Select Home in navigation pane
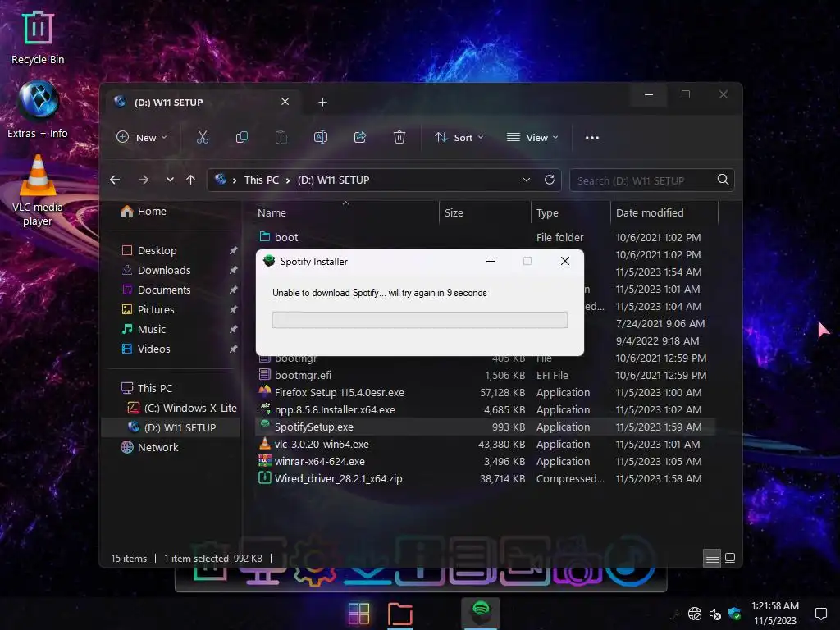This screenshot has width=840, height=630. point(144,212)
